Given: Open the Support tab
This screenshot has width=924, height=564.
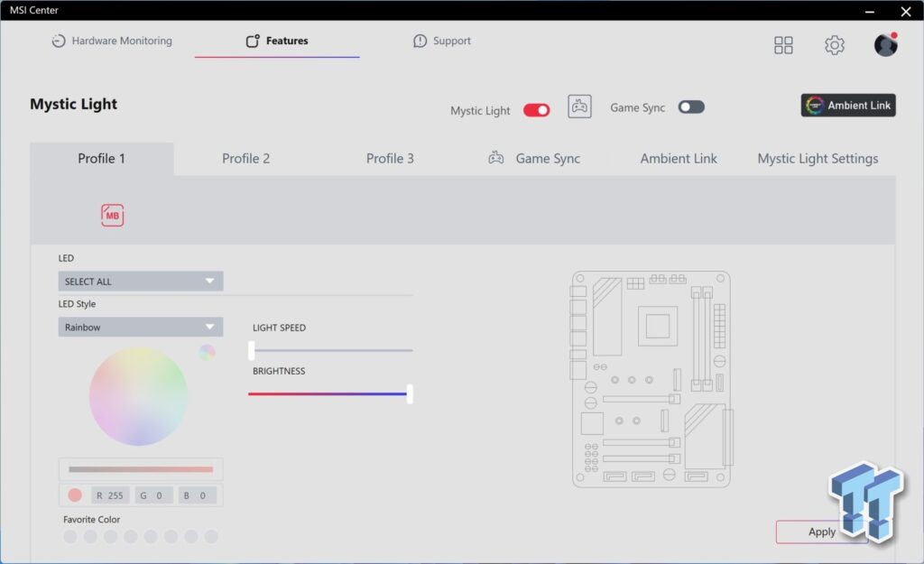Looking at the screenshot, I should [442, 41].
